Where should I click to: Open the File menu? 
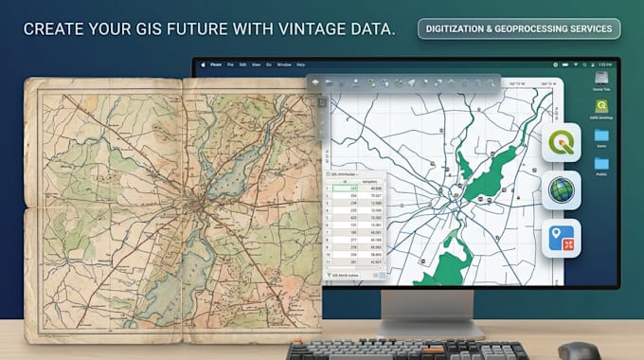click(x=230, y=65)
